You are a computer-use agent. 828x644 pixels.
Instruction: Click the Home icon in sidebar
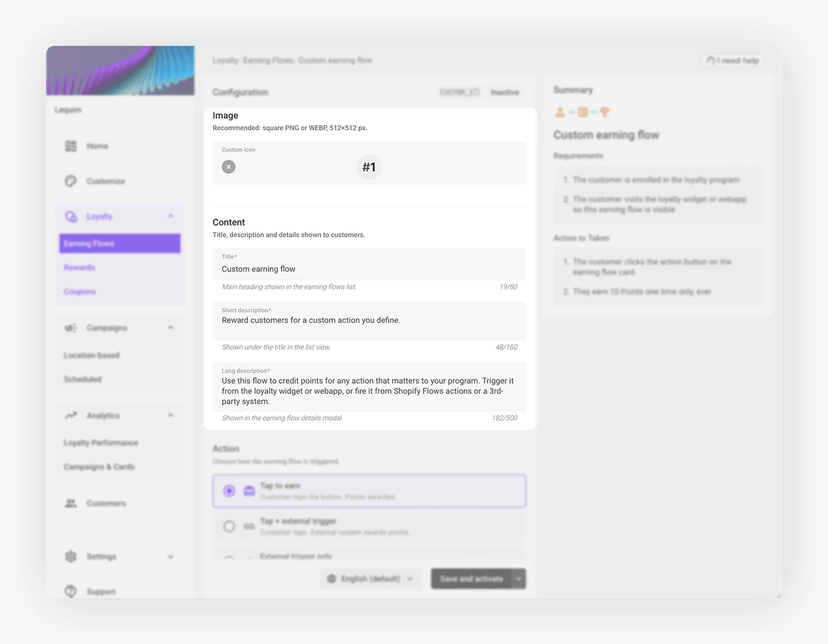tap(71, 146)
